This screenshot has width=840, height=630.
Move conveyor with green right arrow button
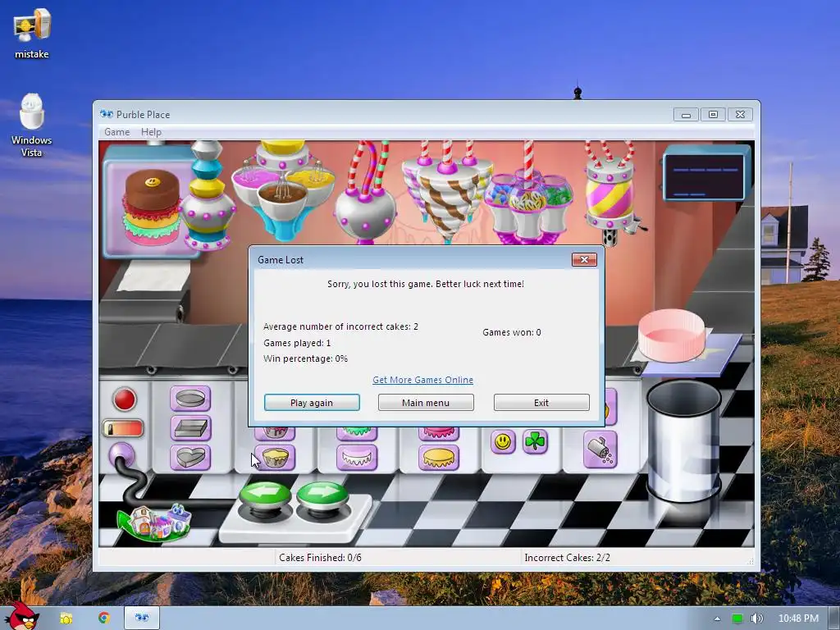click(x=322, y=495)
